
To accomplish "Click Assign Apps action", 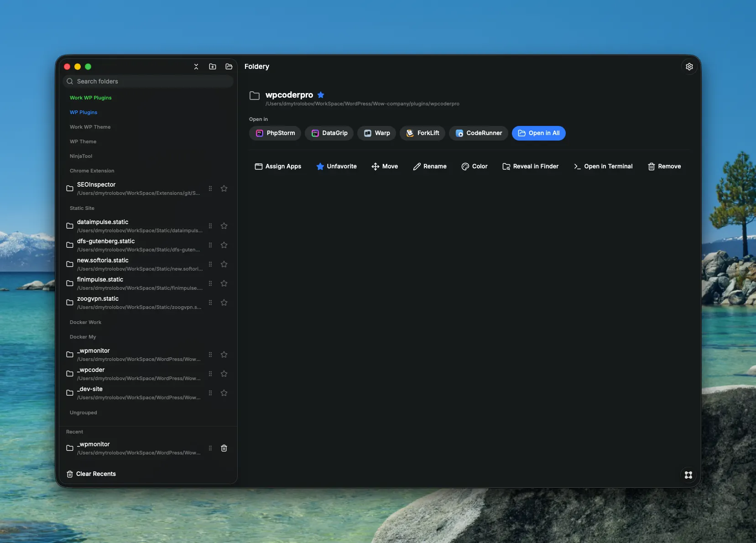I will tap(278, 167).
